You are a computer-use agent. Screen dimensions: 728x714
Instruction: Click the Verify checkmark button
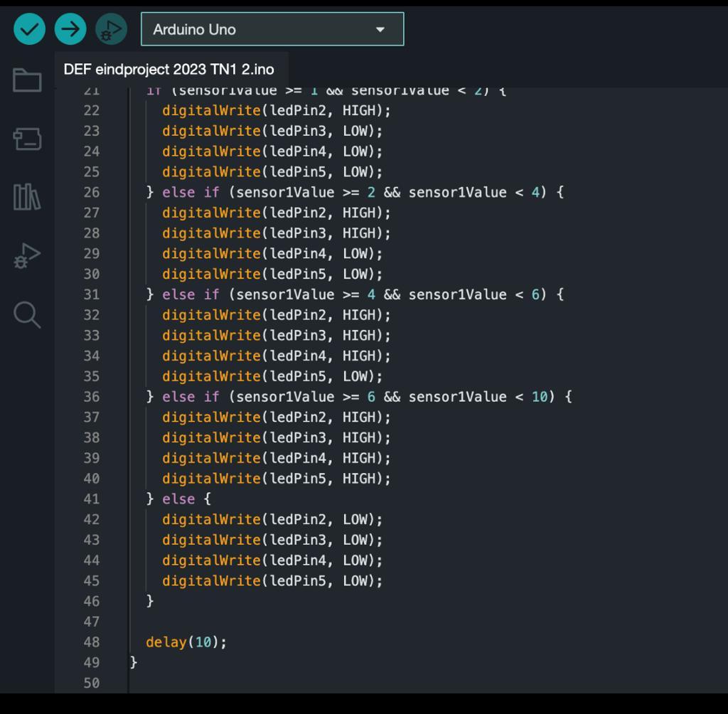29,29
